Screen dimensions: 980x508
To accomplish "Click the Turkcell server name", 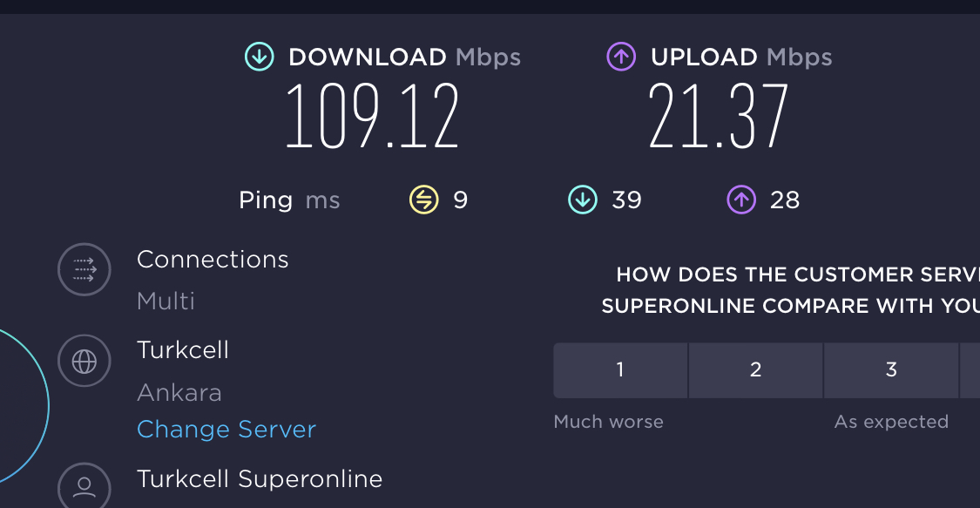I will 183,350.
